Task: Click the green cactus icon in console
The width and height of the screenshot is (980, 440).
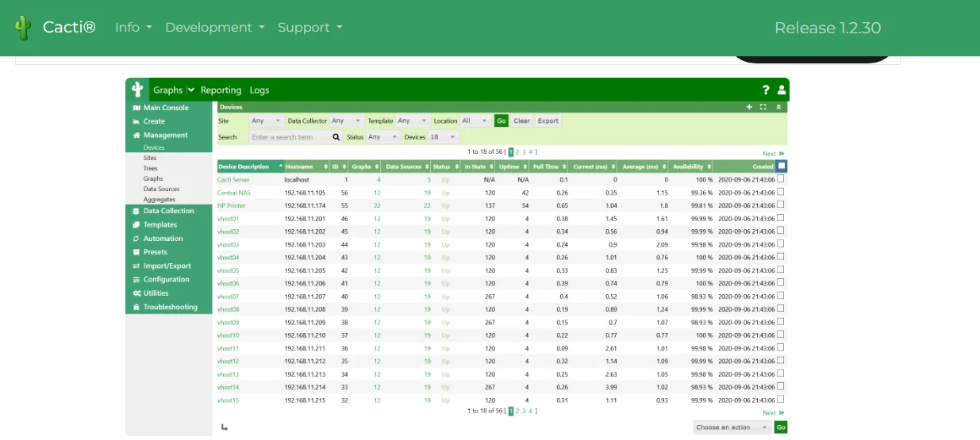Action: [137, 90]
